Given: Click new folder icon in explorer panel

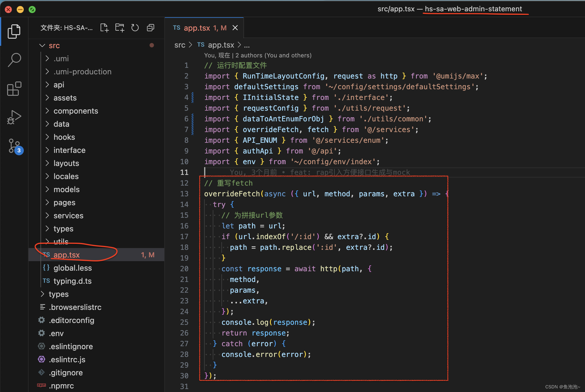Looking at the screenshot, I should (x=121, y=28).
